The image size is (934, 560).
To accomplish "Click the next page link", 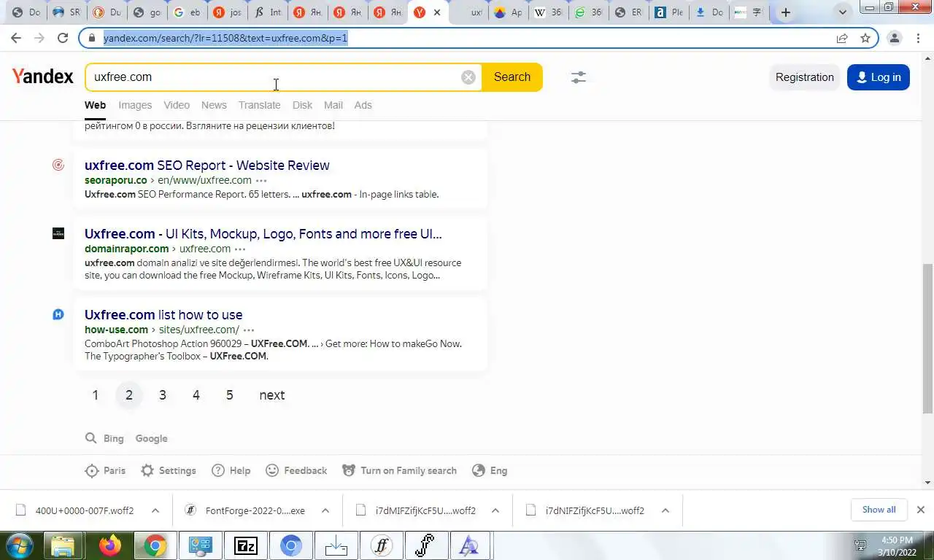I will click(272, 395).
